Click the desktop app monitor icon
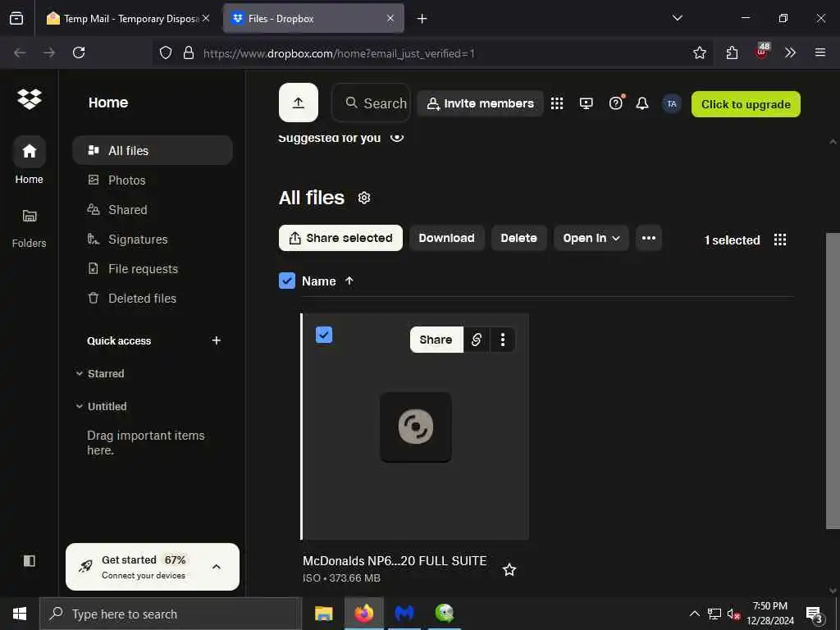Image resolution: width=840 pixels, height=630 pixels. click(586, 103)
